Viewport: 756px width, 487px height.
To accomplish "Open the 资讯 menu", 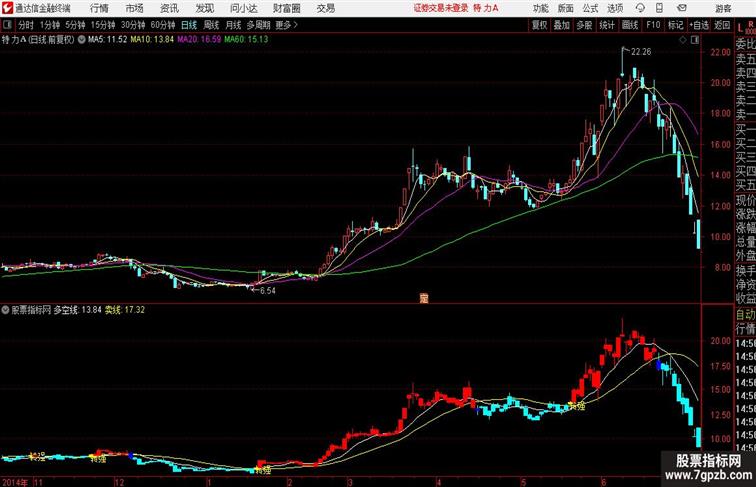I will pyautogui.click(x=169, y=8).
